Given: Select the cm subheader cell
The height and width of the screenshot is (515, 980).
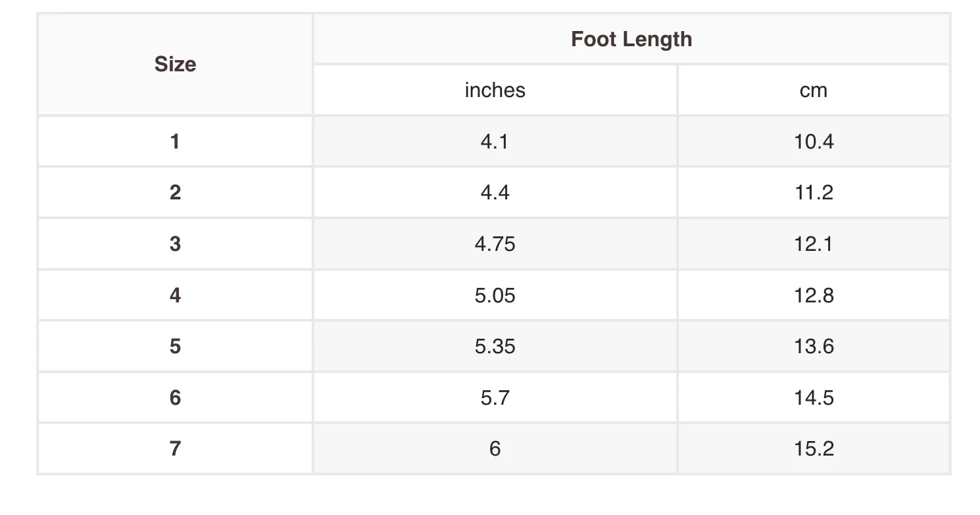Looking at the screenshot, I should (x=814, y=90).
